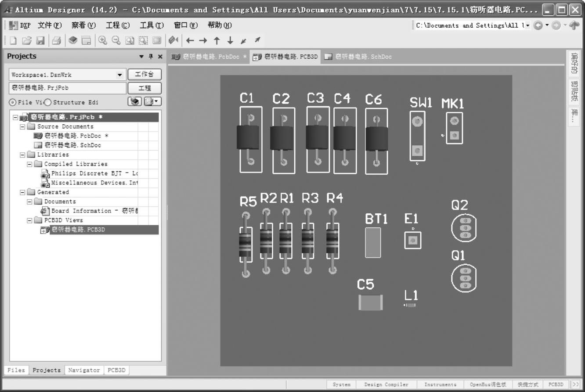Viewport: 585px width, 392px height.
Task: Click the save diskette toolbar icon
Action: pos(40,40)
